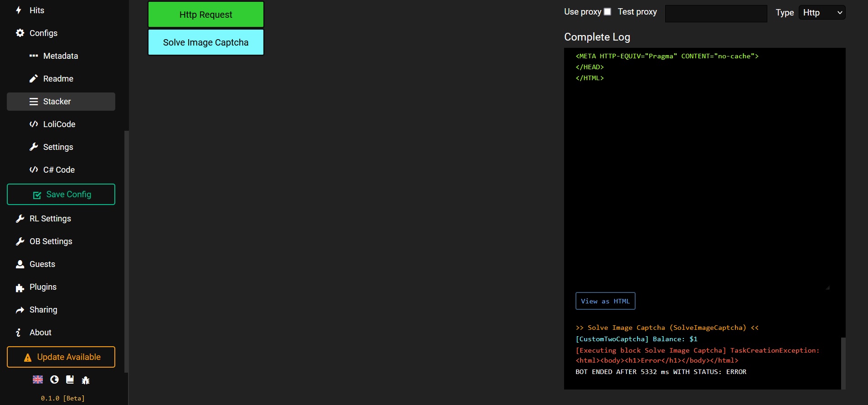Open the Guests page
This screenshot has width=868, height=405.
pyautogui.click(x=42, y=264)
